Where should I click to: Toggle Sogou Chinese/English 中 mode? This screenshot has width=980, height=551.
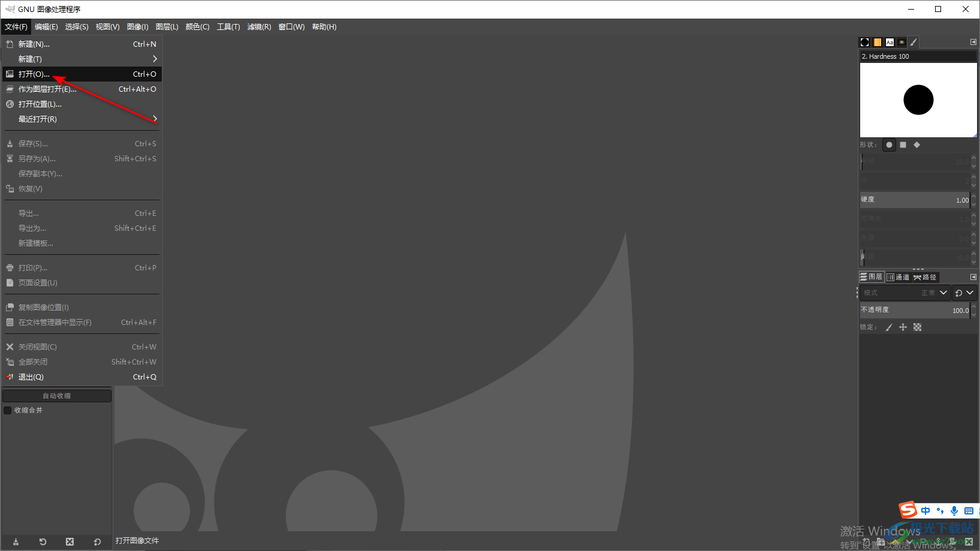[925, 511]
